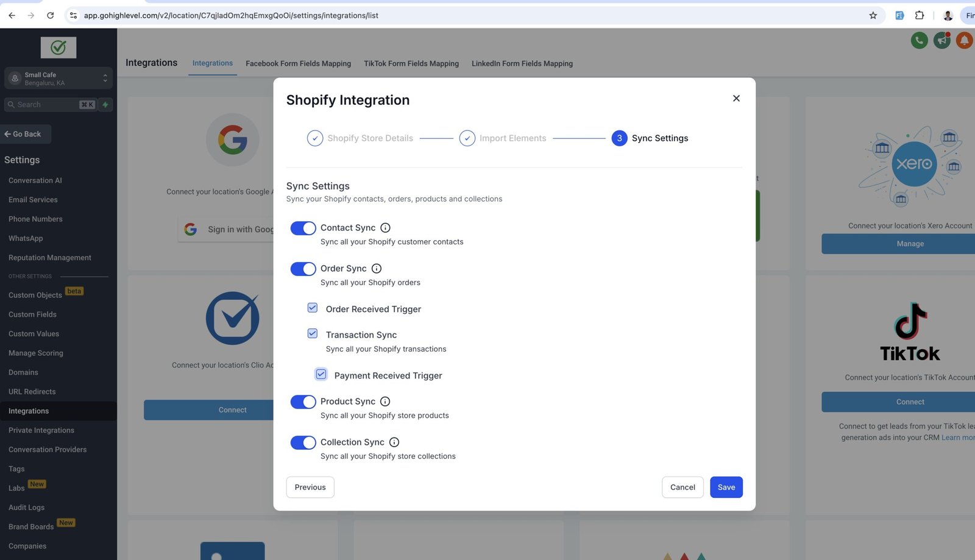975x560 pixels.
Task: Open the Product Sync info tooltip icon
Action: [385, 402]
